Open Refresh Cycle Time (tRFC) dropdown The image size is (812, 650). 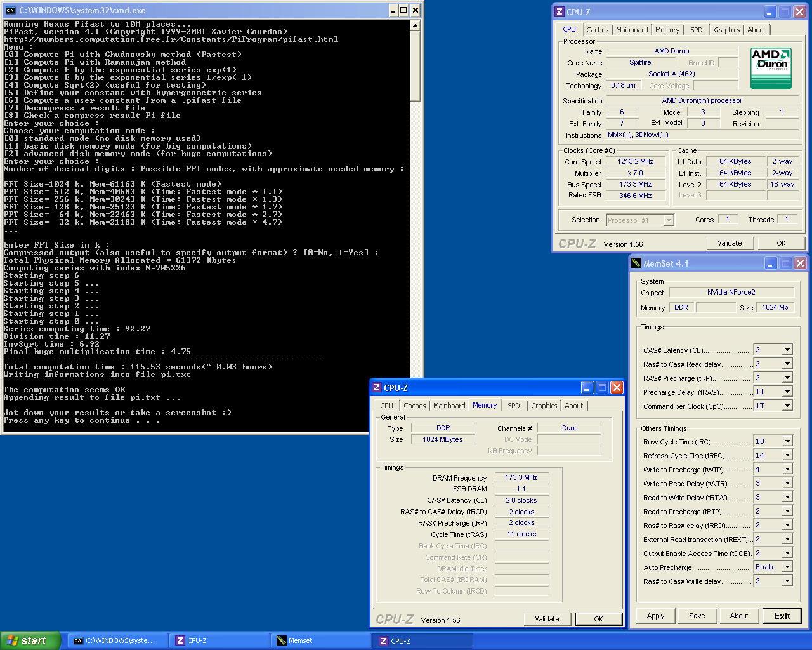[x=787, y=455]
